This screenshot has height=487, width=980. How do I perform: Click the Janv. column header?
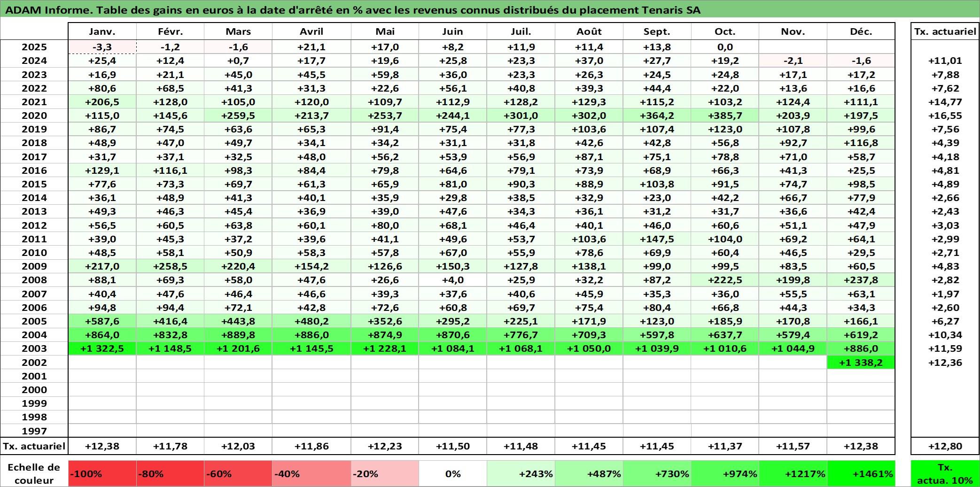tap(102, 31)
